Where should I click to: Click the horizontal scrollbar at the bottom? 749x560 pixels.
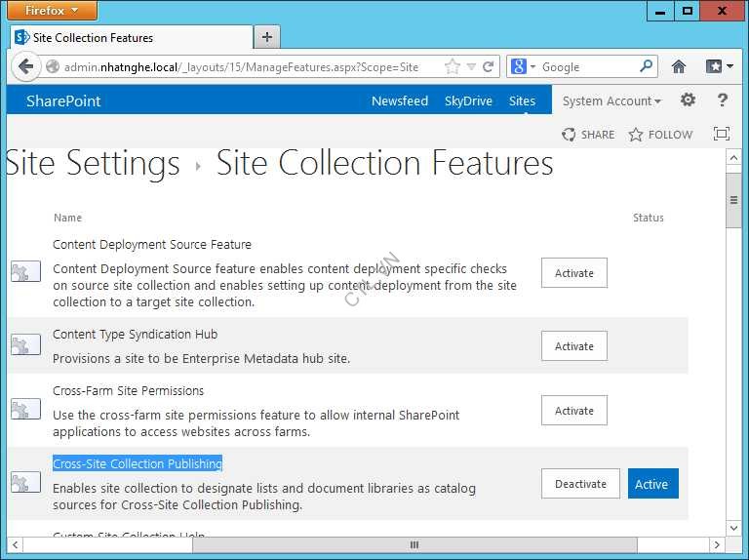[414, 544]
